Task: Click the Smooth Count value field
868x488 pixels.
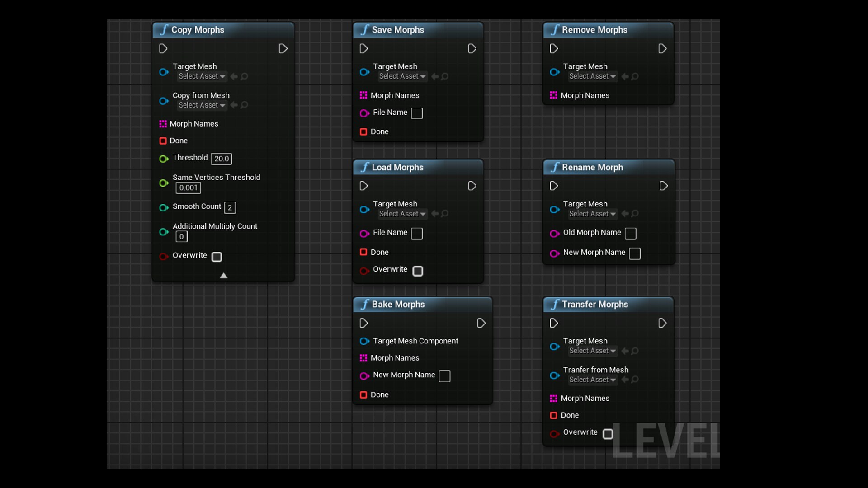Action: (x=230, y=207)
